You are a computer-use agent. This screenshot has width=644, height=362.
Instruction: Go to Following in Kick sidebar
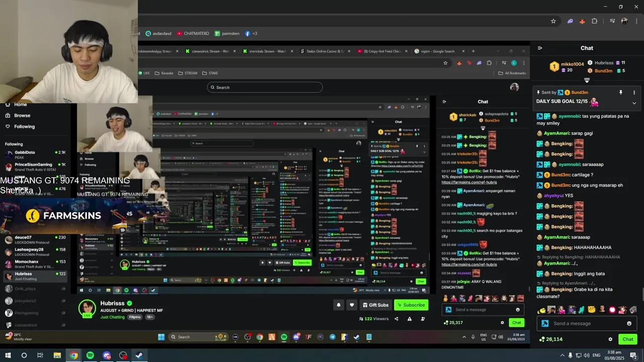tap(20, 127)
